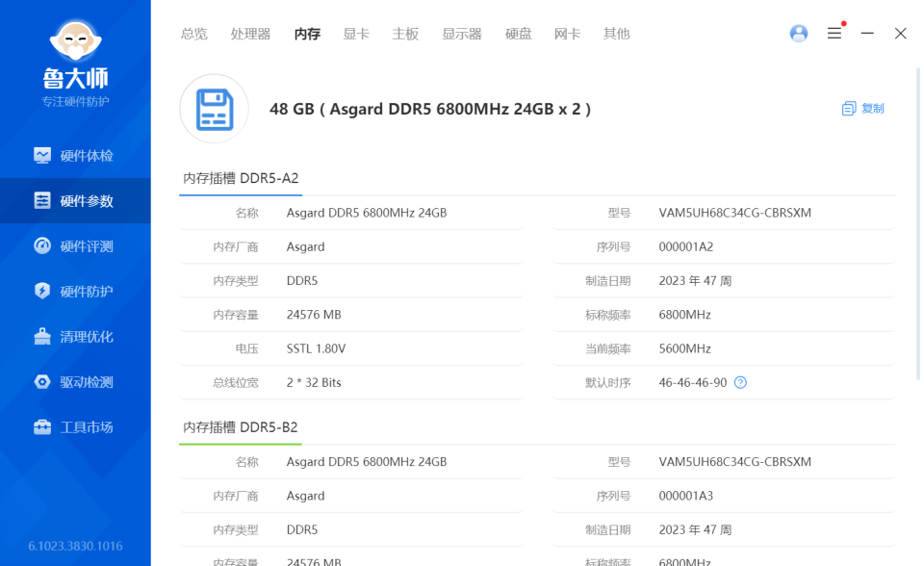Click the 内存插槽 DDR5-B2 section header
Screen dimensions: 924x566
(240, 426)
